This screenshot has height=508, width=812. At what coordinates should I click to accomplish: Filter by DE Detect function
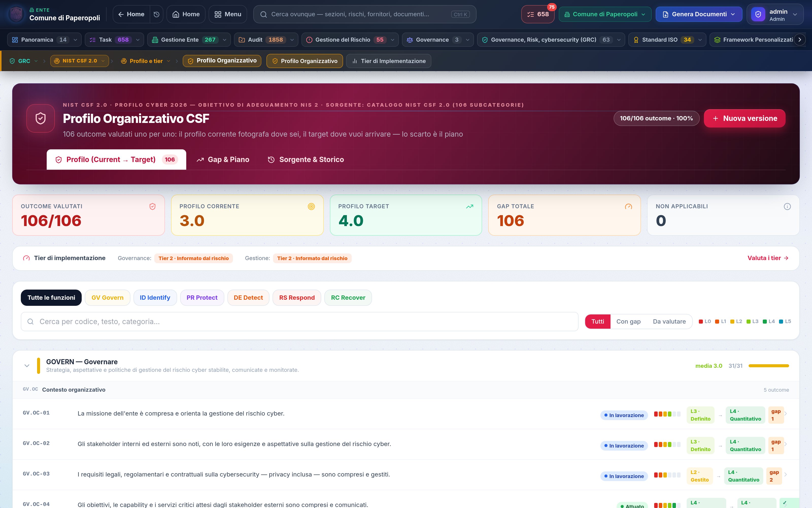pyautogui.click(x=248, y=298)
